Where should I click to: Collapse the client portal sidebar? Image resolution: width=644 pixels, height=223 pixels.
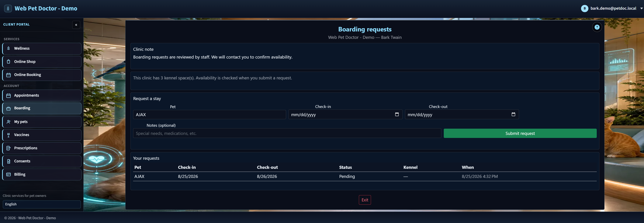76,25
